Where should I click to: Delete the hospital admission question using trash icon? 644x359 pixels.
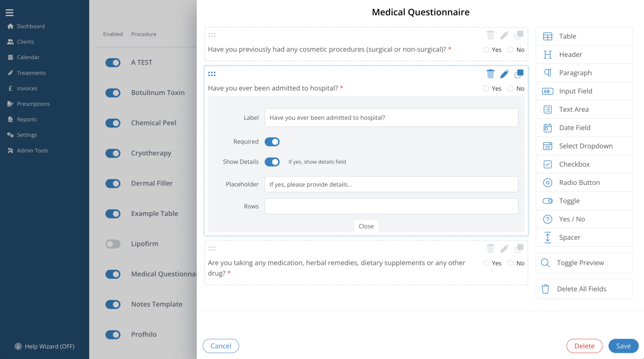[491, 73]
